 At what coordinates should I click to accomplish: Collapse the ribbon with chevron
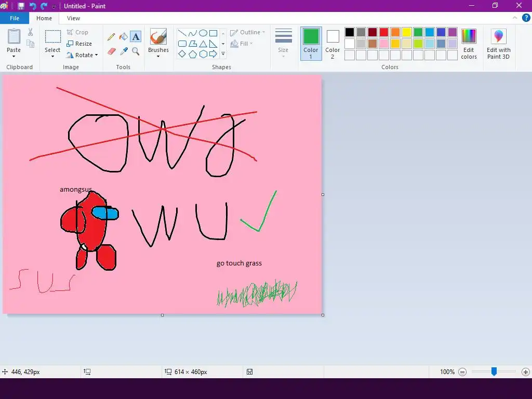tap(515, 18)
